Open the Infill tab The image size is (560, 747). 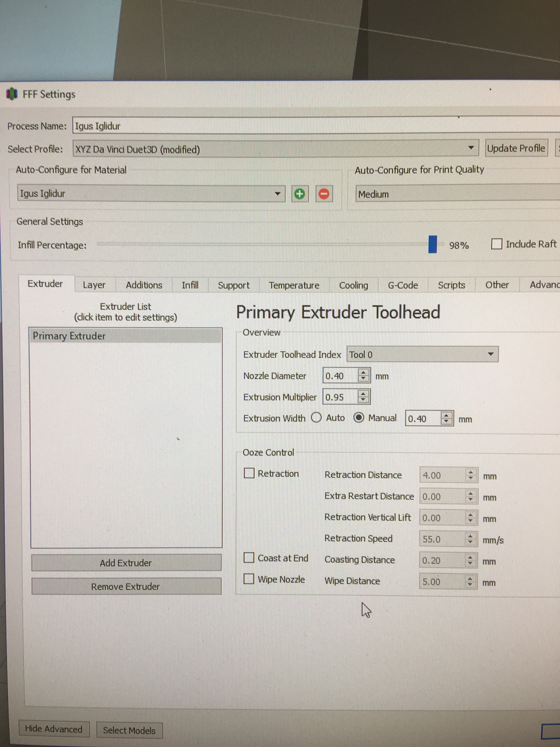click(x=190, y=285)
